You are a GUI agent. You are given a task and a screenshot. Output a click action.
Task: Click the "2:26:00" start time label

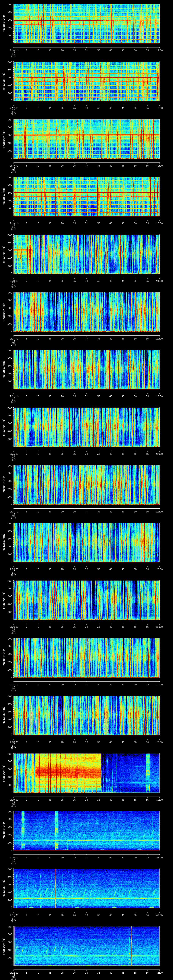point(14,627)
